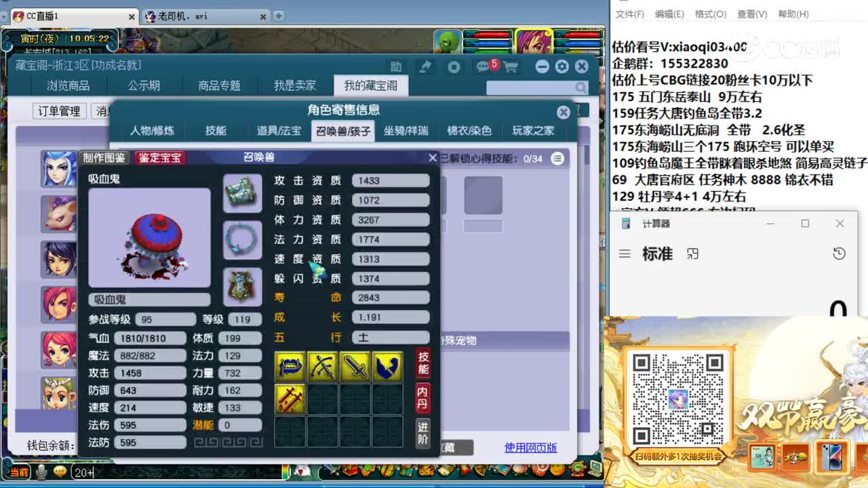Inspect the pet collar ring equipment slot
Viewport: 868px width, 488px height.
(x=242, y=239)
